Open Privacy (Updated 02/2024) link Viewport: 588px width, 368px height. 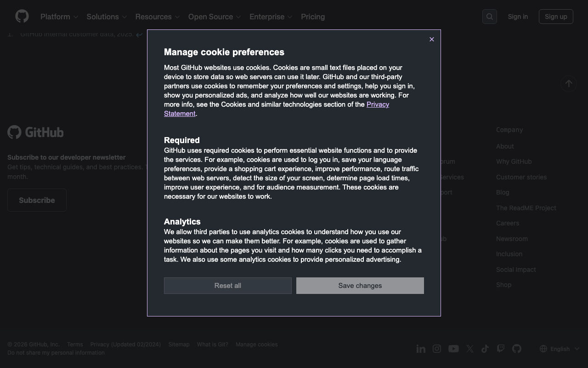[125, 345]
